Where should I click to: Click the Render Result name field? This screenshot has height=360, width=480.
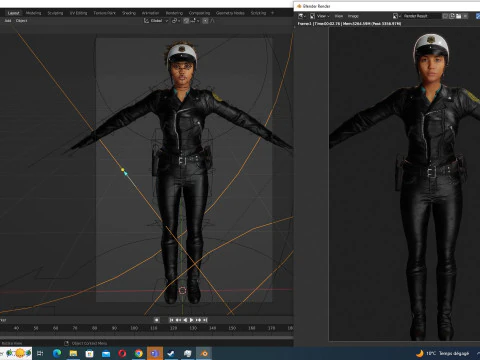(421, 16)
